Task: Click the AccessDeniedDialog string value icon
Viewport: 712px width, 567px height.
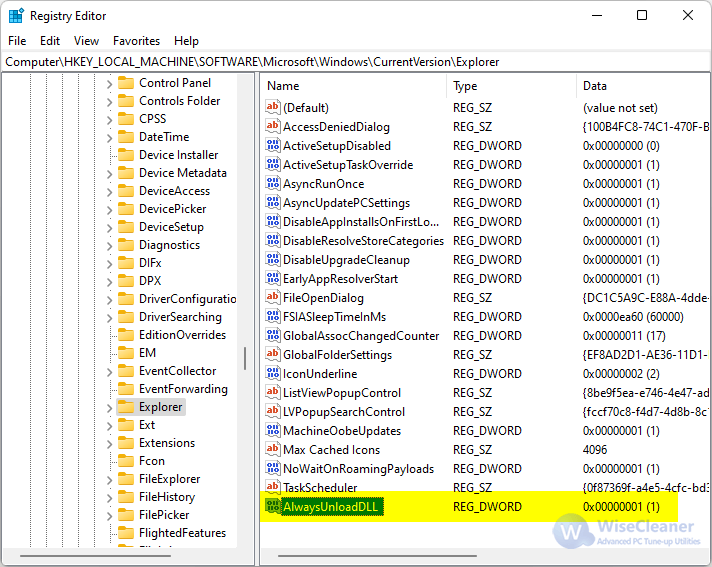Action: click(272, 126)
